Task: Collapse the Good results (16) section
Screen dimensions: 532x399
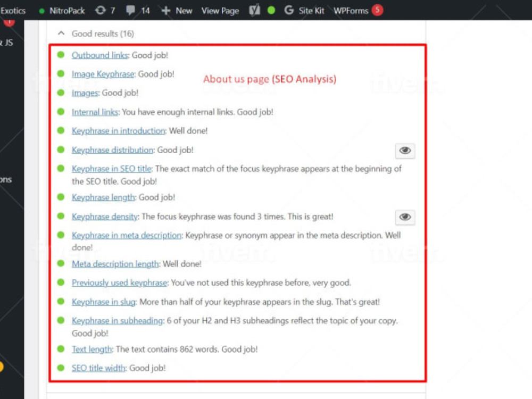Action: (x=61, y=33)
